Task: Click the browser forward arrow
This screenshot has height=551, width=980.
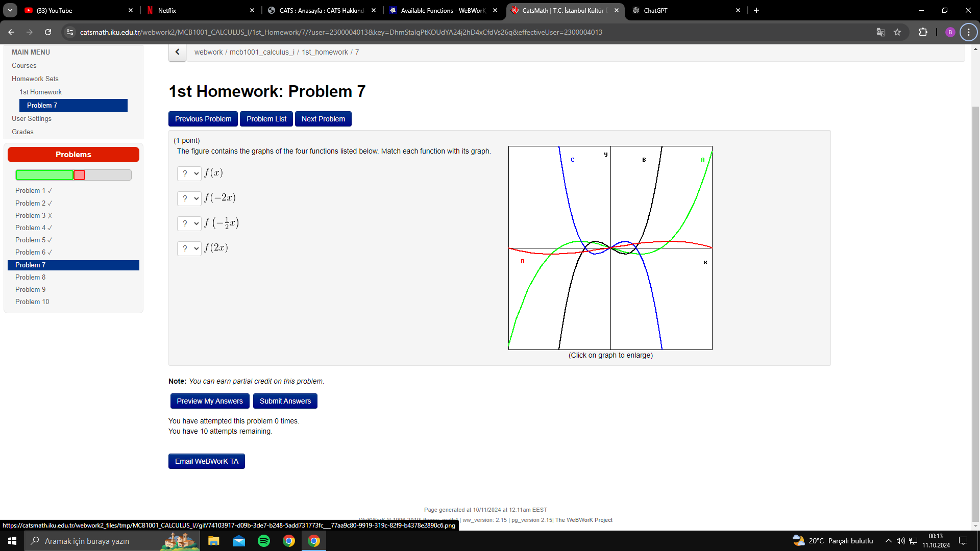Action: tap(30, 32)
